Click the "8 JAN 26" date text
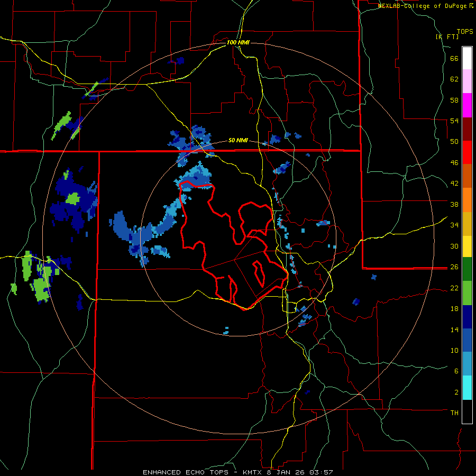476x476 pixels. [x=287, y=472]
